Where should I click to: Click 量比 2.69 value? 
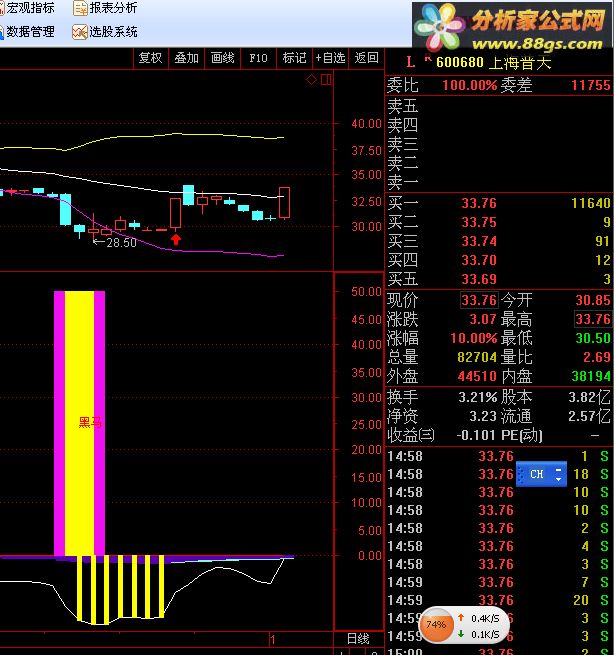[x=596, y=357]
